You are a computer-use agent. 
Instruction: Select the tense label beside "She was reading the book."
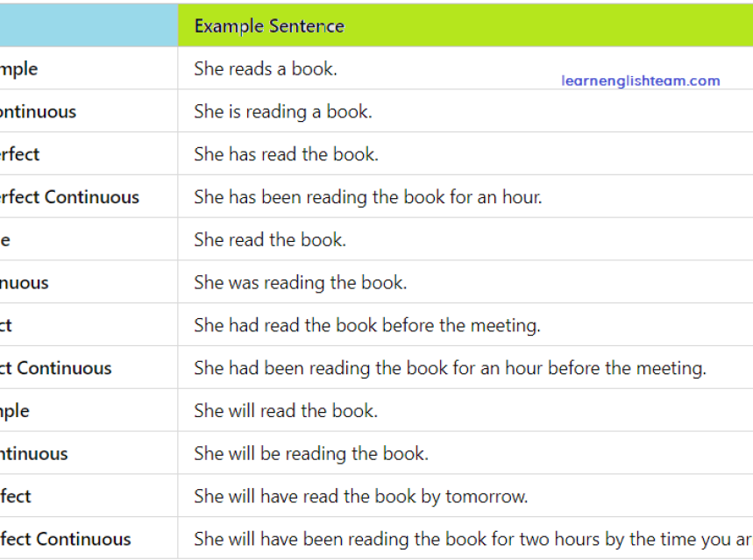[25, 283]
